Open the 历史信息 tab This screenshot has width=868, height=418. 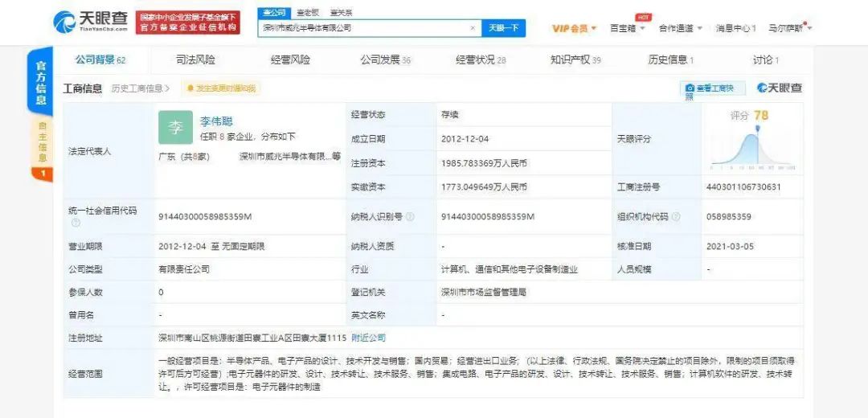pyautogui.click(x=671, y=59)
